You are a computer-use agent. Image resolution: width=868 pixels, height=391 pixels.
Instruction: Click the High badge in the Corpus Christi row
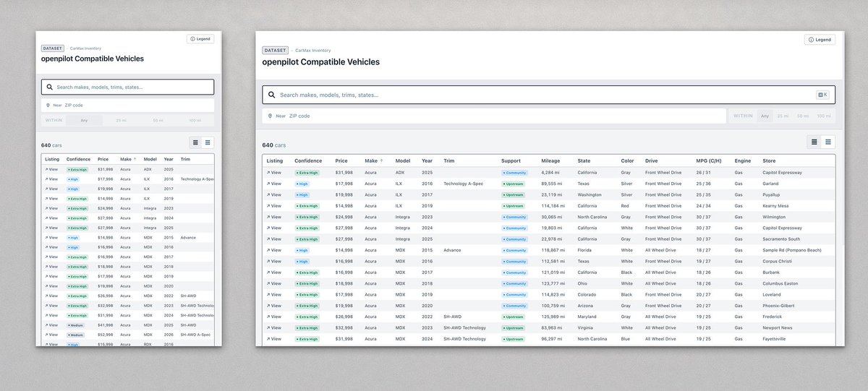(302, 262)
